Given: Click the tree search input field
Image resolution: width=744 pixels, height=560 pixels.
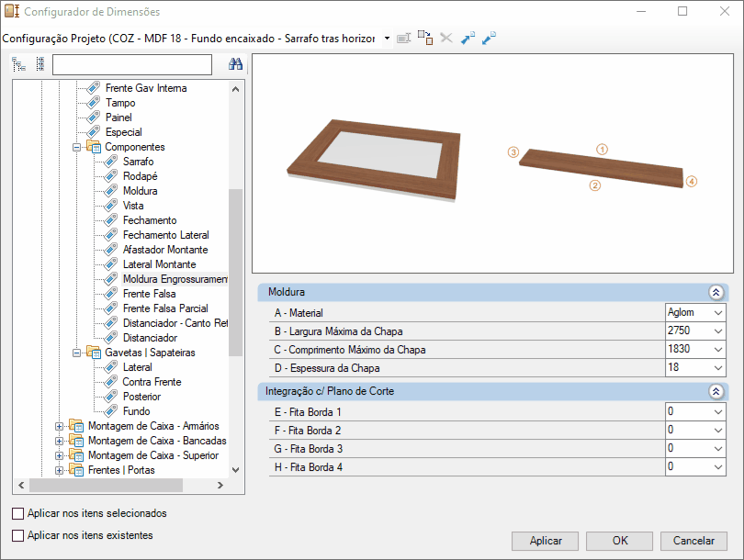Looking at the screenshot, I should [132, 64].
